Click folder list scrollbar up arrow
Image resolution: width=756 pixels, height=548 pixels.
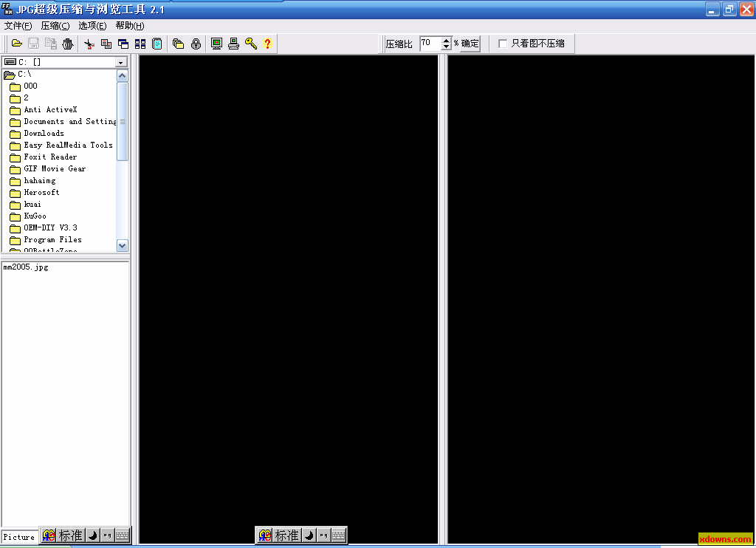point(123,76)
